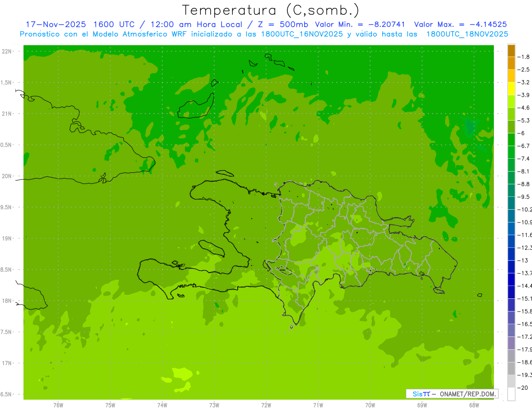The height and width of the screenshot is (411, 532).
Task: Click the '-8.8' color scale value
Action: point(524,184)
